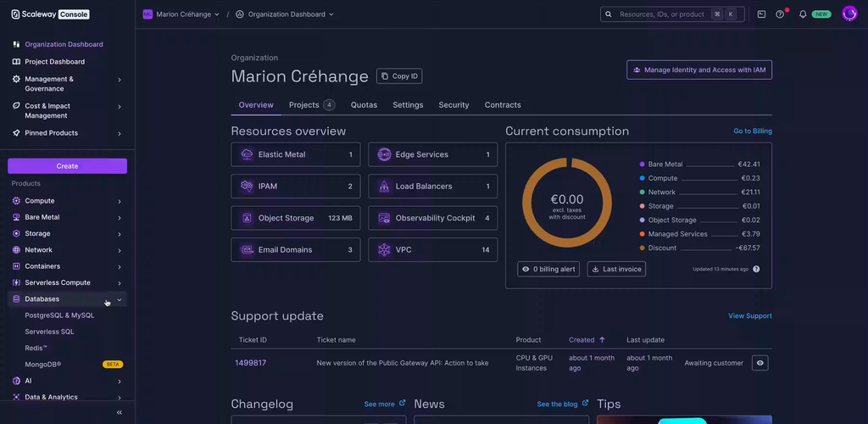
Task: Collapse the Databases section chevron
Action: [x=119, y=299]
